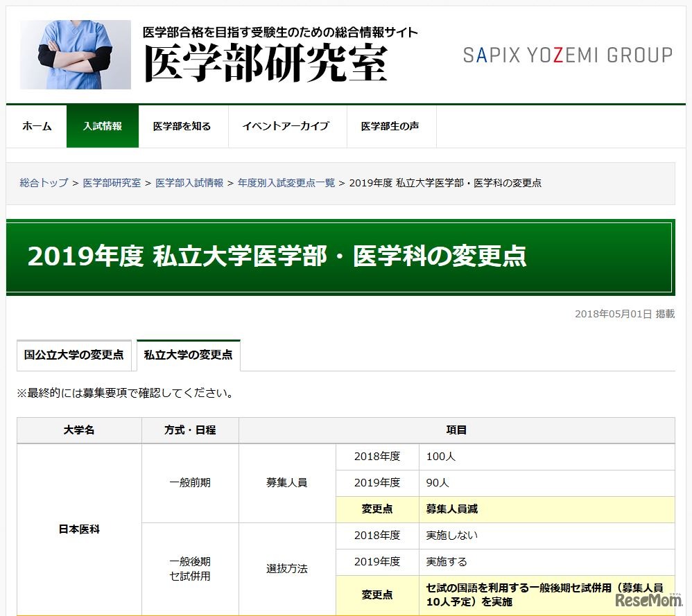Viewport: 692px width, 616px height.
Task: Open the 医学部生の声 menu item
Action: click(390, 126)
